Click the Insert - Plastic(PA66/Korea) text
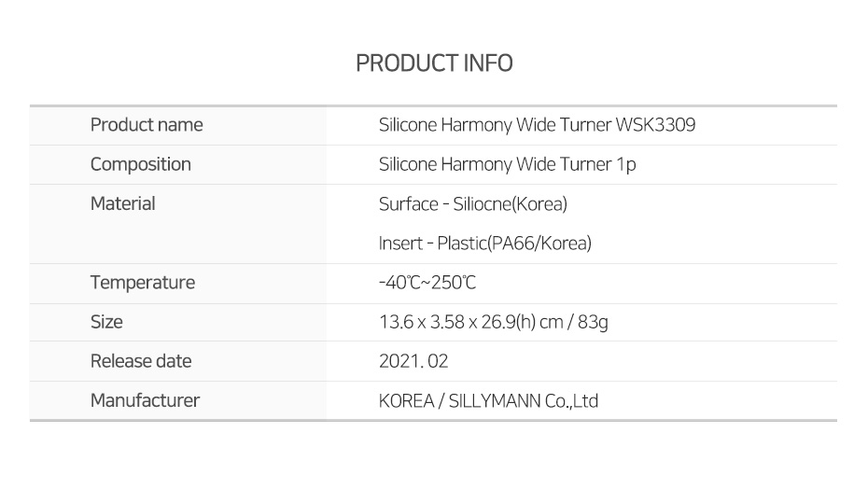868x502 pixels. click(485, 243)
